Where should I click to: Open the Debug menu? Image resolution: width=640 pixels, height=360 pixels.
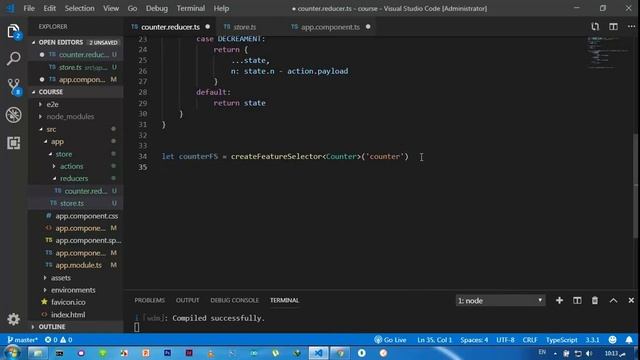click(x=157, y=8)
